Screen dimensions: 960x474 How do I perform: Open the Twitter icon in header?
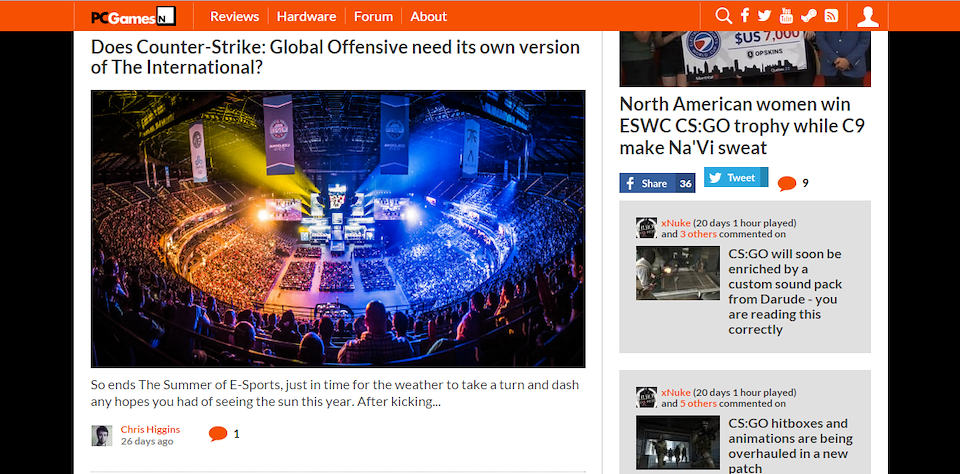pos(765,16)
